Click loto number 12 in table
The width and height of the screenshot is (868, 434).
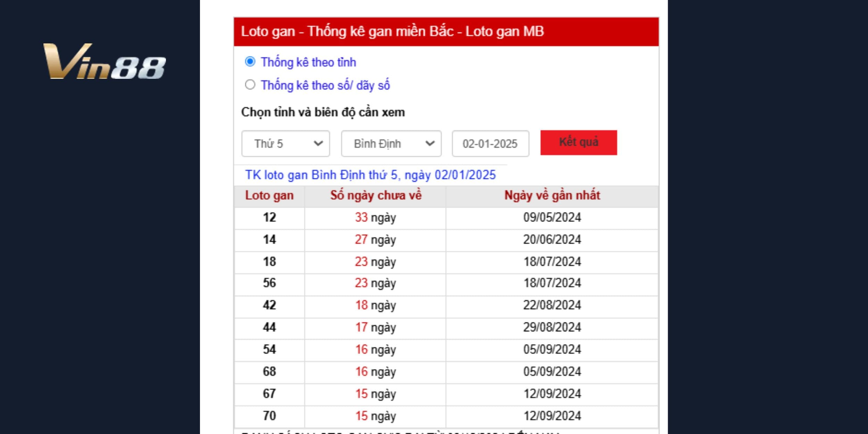point(269,217)
